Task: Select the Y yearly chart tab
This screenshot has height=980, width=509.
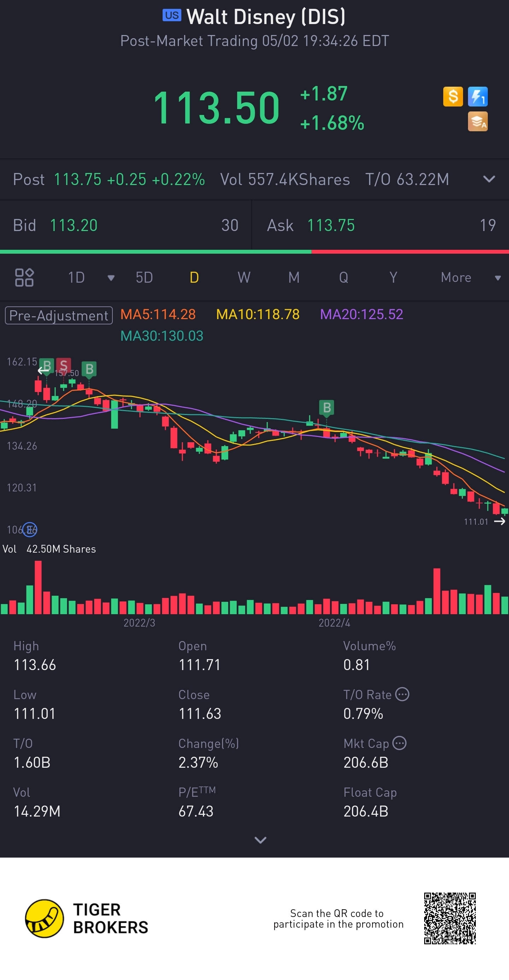Action: [x=393, y=278]
